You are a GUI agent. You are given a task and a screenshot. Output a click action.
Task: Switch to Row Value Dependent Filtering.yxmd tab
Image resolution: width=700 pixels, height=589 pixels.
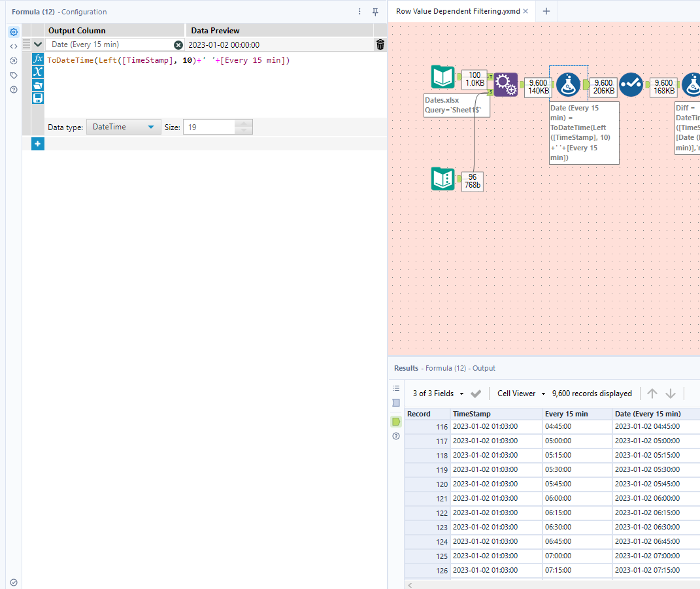(458, 11)
